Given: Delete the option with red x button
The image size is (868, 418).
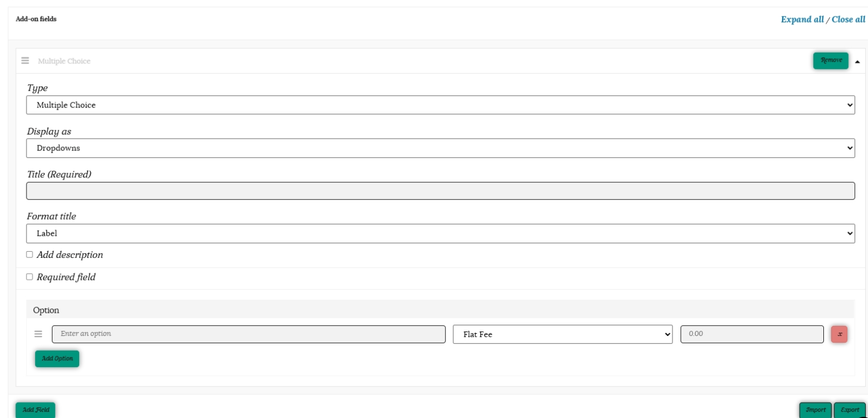Looking at the screenshot, I should coord(839,334).
